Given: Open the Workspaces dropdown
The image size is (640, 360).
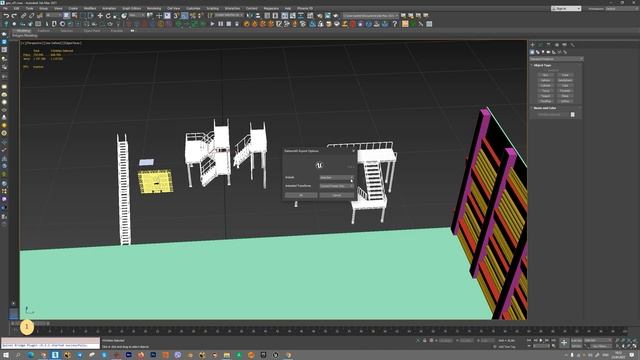Looking at the screenshot, I should pos(622,9).
